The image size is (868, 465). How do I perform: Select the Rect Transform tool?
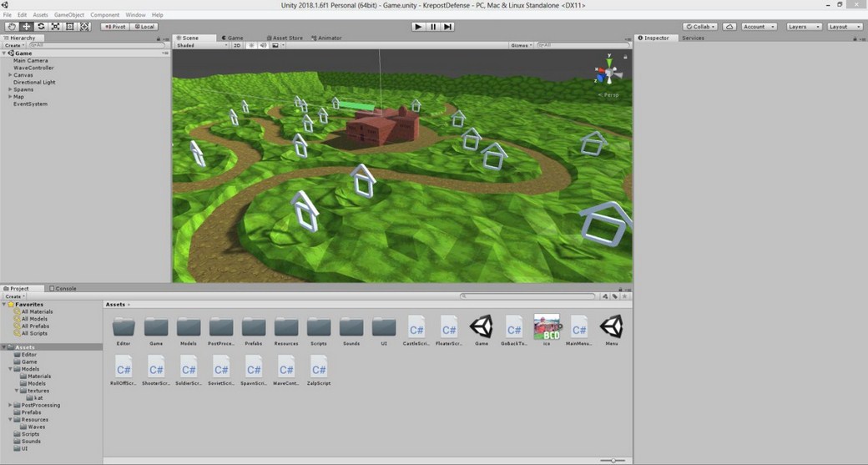[69, 27]
